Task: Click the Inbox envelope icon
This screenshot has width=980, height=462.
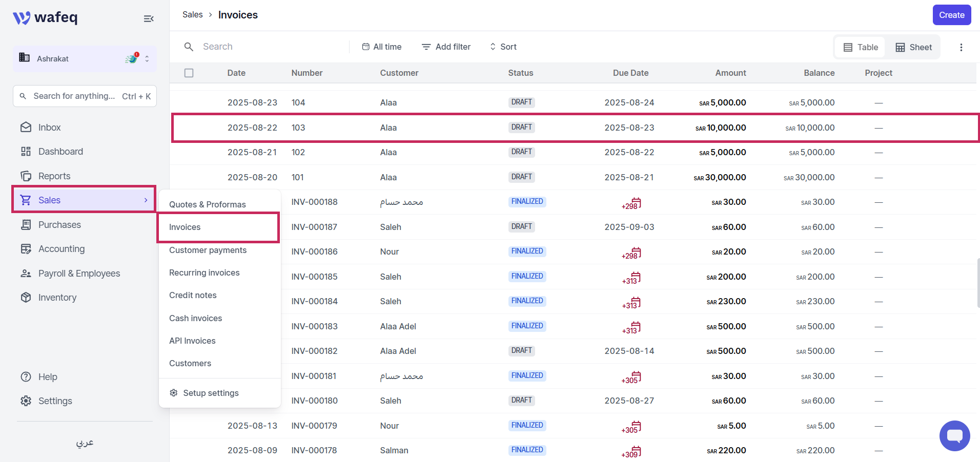Action: (26, 127)
